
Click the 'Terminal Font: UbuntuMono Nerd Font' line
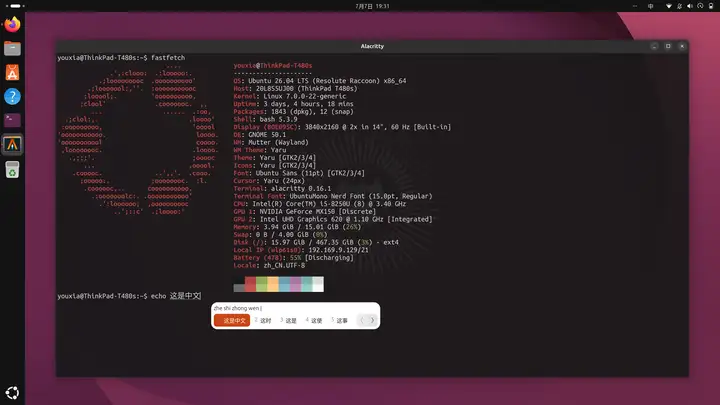pos(333,196)
